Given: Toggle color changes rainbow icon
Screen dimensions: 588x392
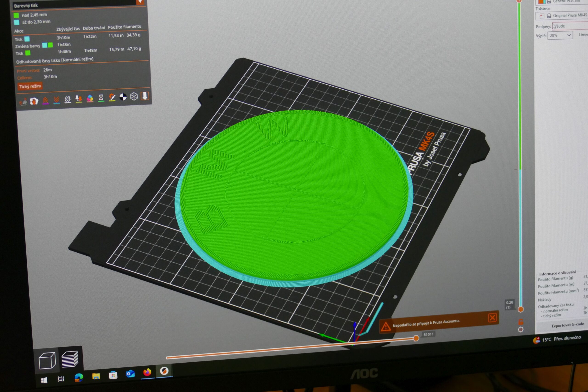Looking at the screenshot, I should click(90, 99).
